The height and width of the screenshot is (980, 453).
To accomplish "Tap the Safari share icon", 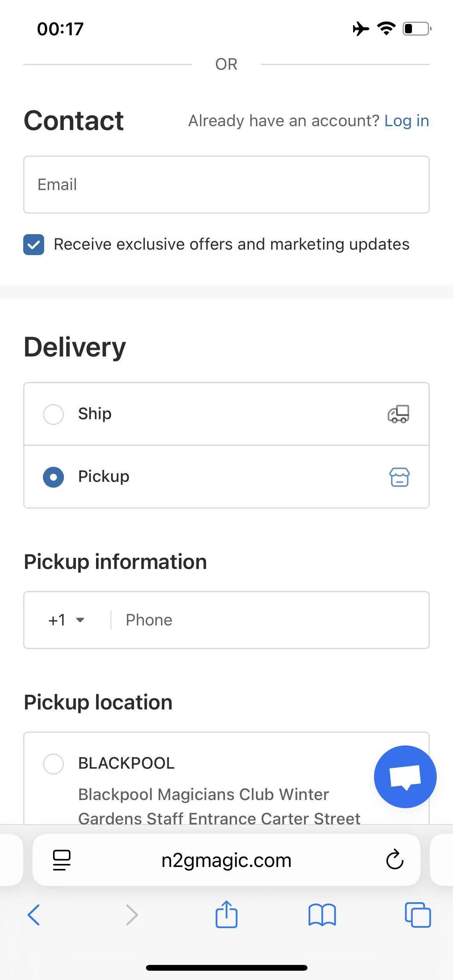I will (226, 915).
